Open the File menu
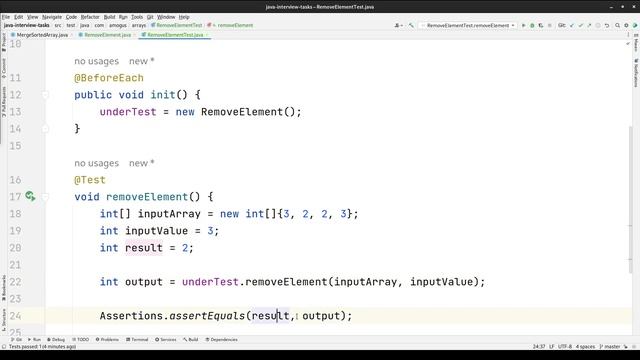 tap(6, 17)
